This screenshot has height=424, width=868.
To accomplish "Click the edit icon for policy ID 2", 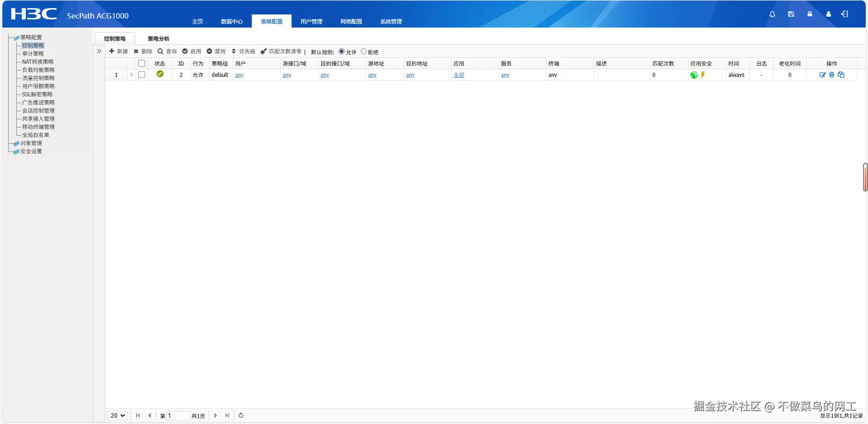I will [x=823, y=75].
